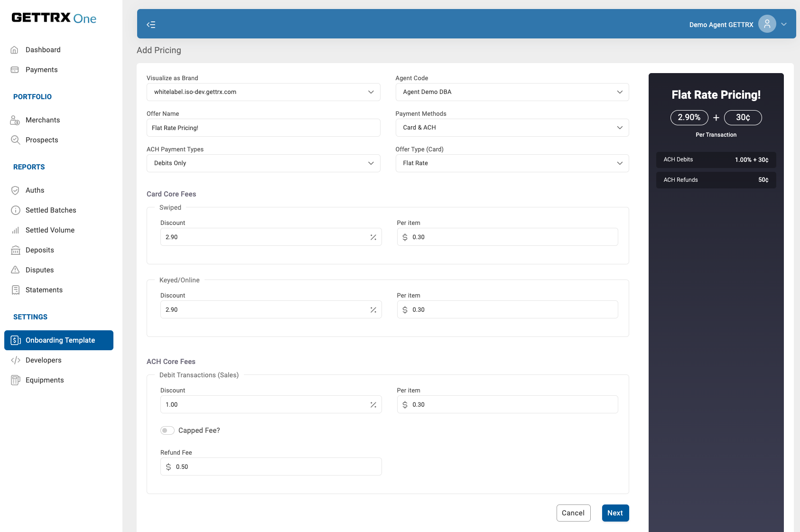Click the Offer Name input field

click(x=263, y=128)
